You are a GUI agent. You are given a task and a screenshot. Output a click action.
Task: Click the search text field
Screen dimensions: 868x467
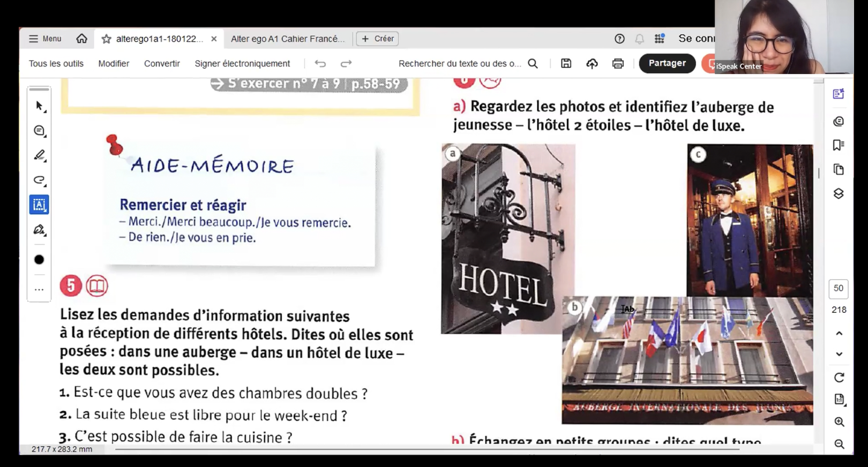point(460,64)
